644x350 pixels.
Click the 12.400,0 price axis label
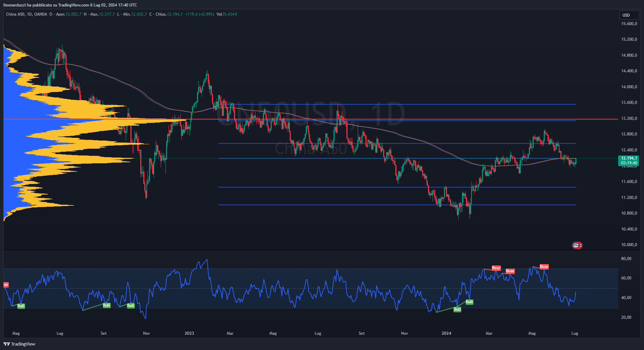coord(629,150)
